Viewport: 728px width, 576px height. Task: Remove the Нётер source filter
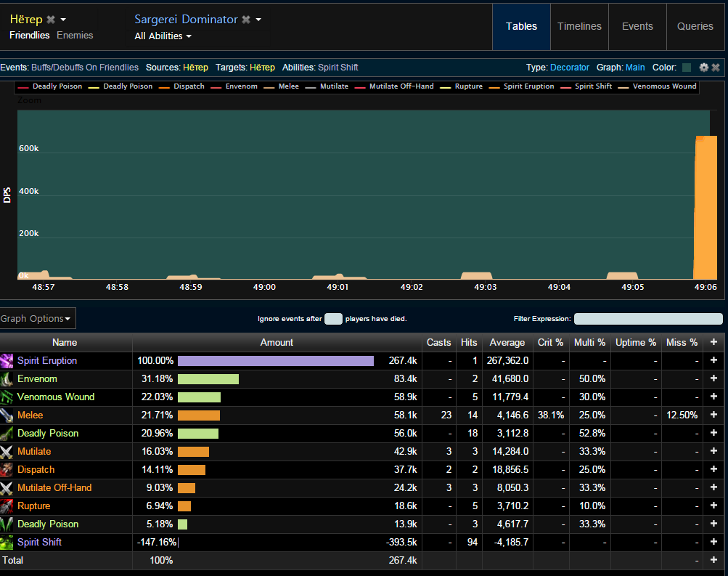(x=51, y=20)
